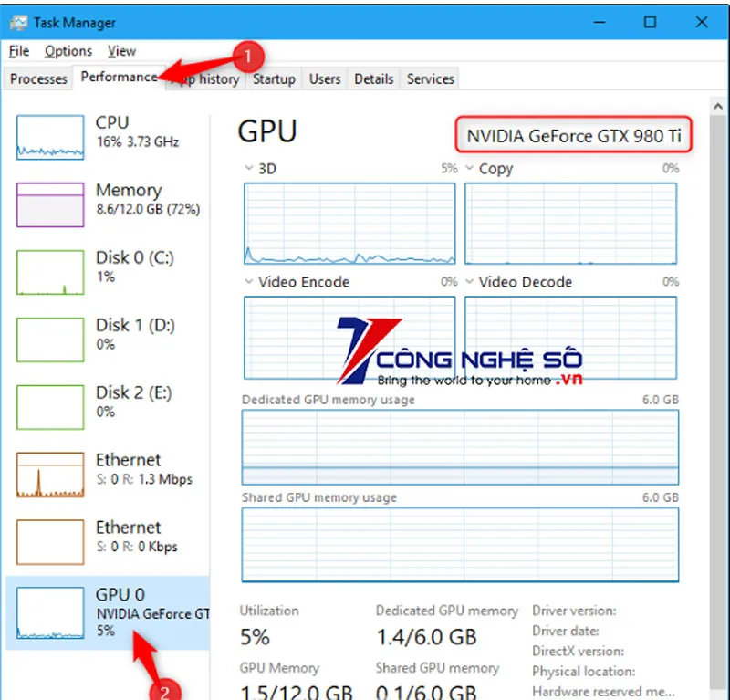Switch to the Startup tab
This screenshot has width=730, height=700.
(x=274, y=79)
